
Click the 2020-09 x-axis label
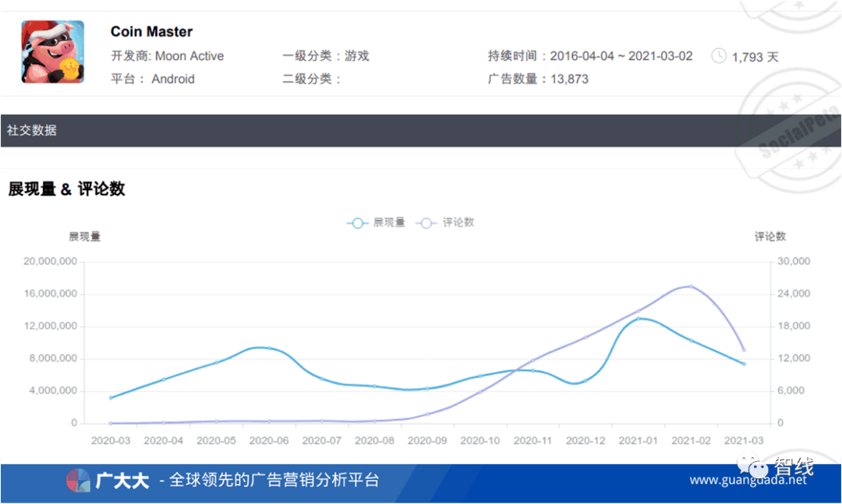(x=426, y=440)
